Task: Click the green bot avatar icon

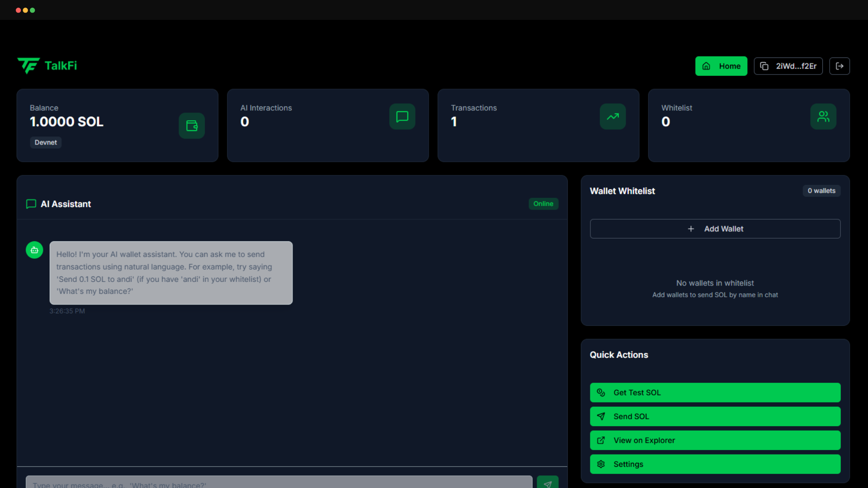Action: 34,250
